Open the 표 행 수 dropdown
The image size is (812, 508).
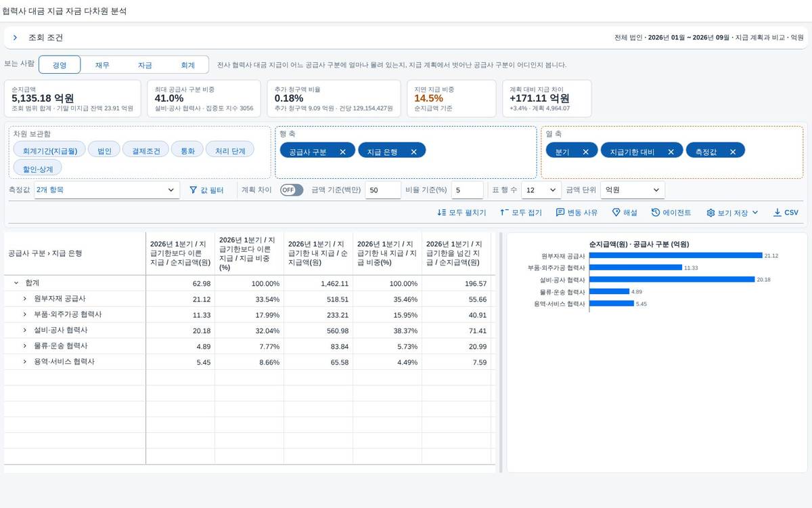click(541, 190)
